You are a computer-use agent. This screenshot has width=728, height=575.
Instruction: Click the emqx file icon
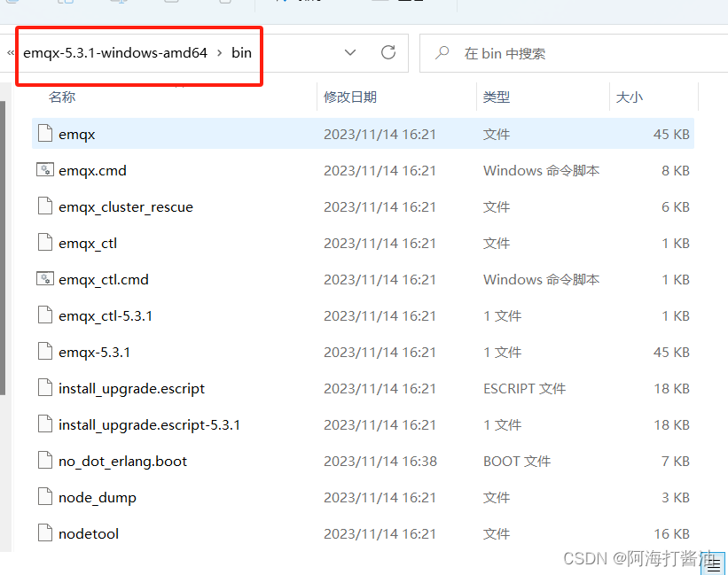(45, 134)
